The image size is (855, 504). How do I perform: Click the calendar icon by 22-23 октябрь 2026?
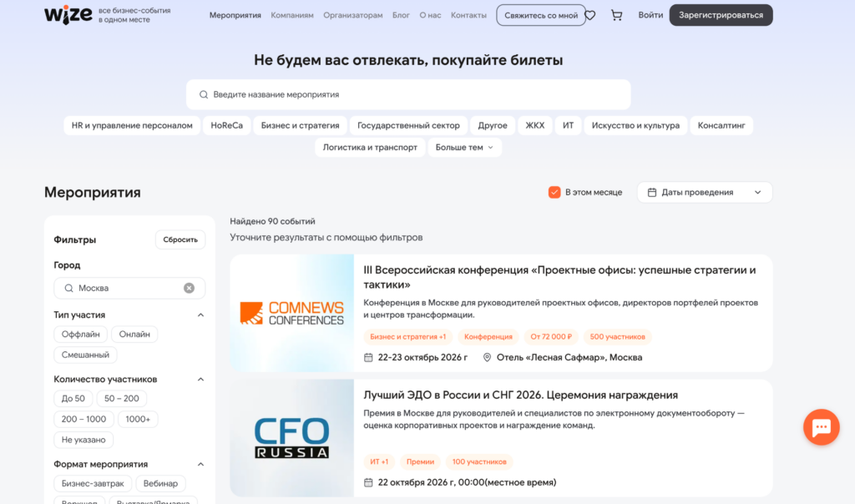pos(368,357)
